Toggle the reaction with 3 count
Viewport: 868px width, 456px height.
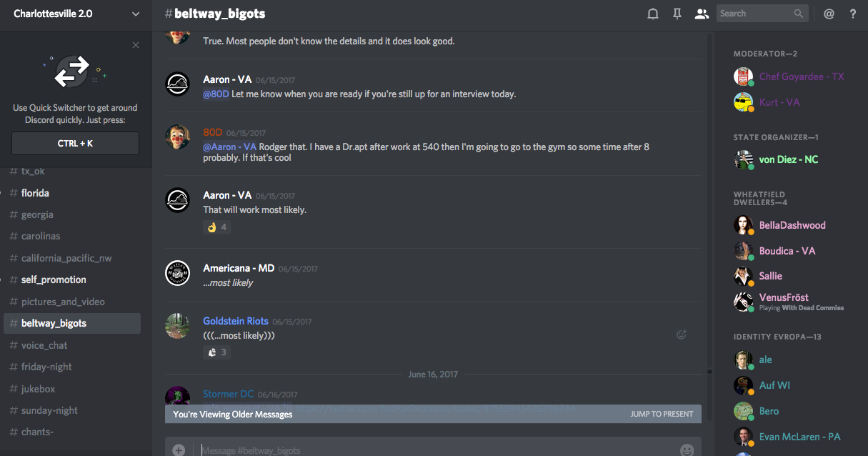coord(217,352)
